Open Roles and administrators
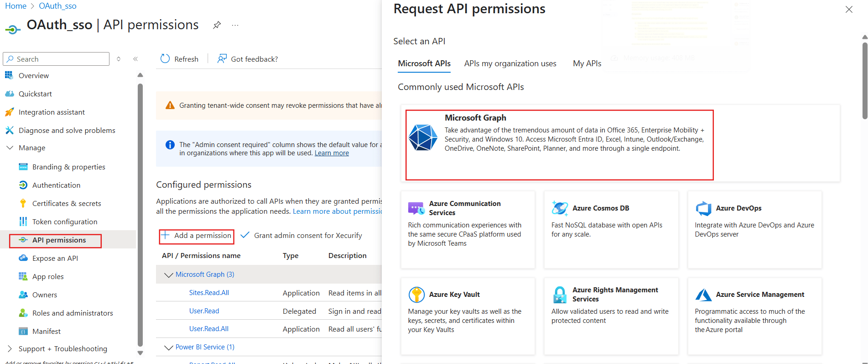This screenshot has width=868, height=364. (x=73, y=313)
